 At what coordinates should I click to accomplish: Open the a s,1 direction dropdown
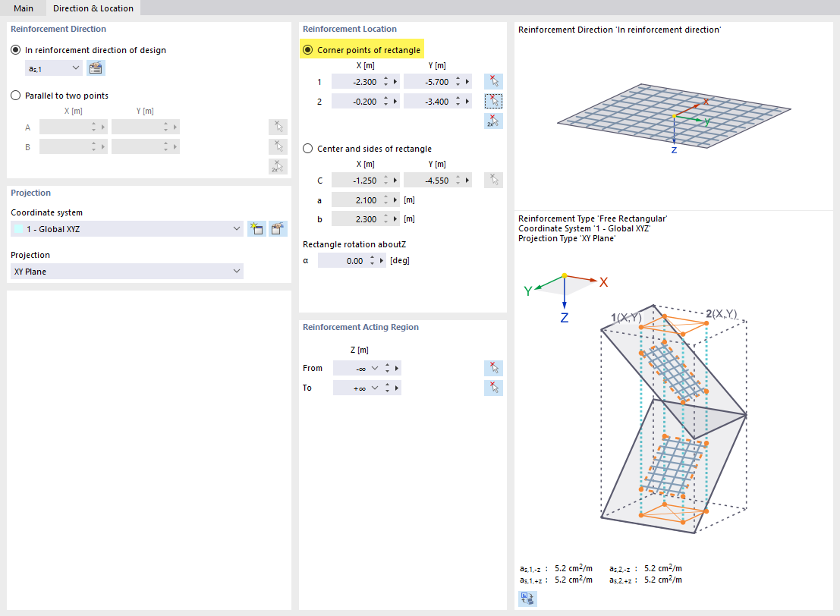[54, 68]
